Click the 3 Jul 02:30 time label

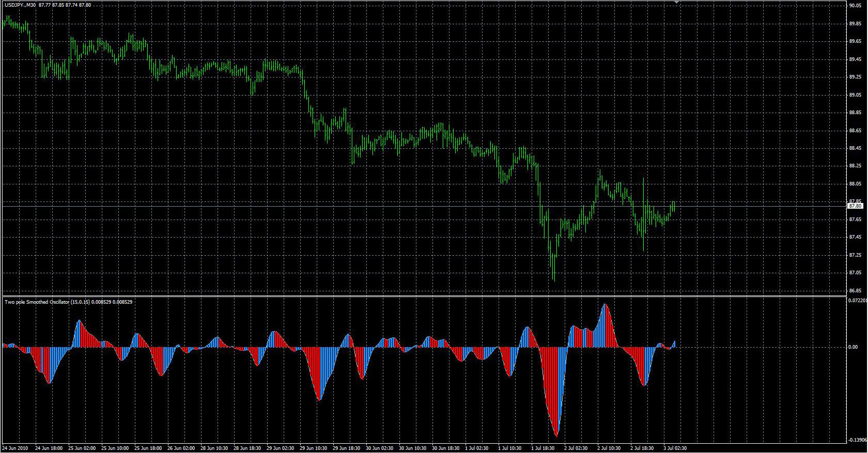676,448
